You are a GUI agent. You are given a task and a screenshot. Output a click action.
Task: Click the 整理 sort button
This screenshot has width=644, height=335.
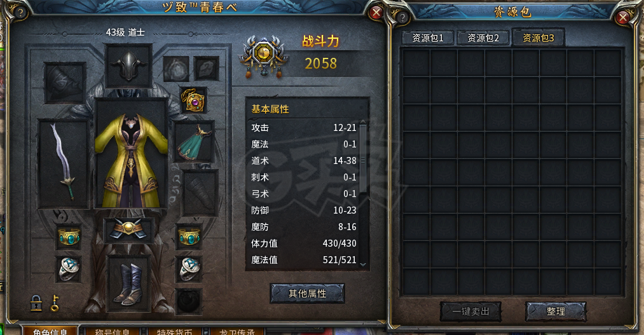[x=556, y=311]
